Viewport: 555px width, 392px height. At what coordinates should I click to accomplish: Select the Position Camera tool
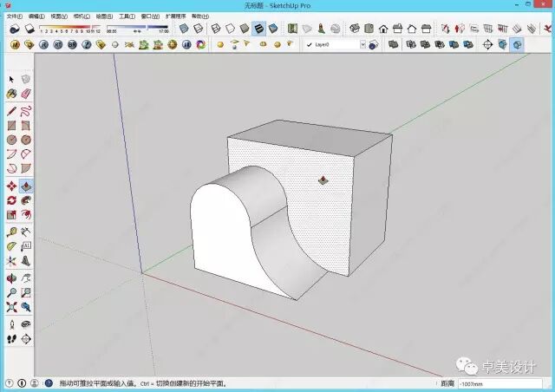[x=11, y=324]
